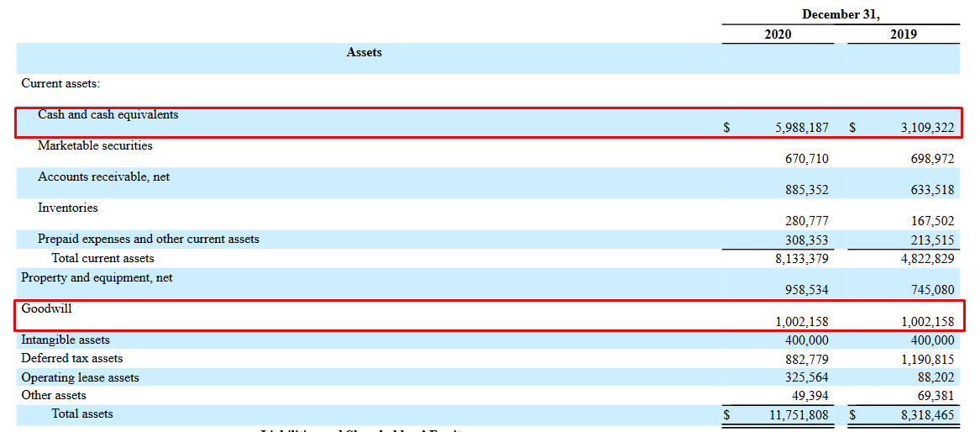980x432 pixels.
Task: Click the Cash and cash equivalents label
Action: coord(108,115)
